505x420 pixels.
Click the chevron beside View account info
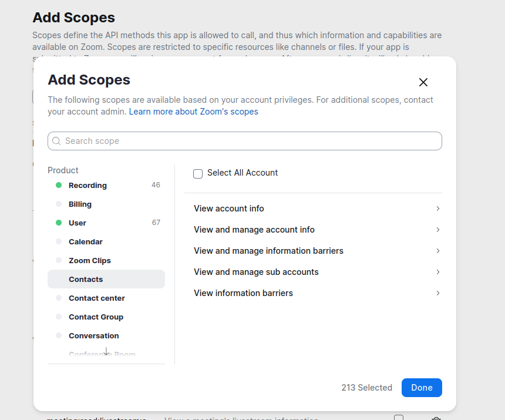[437, 209]
